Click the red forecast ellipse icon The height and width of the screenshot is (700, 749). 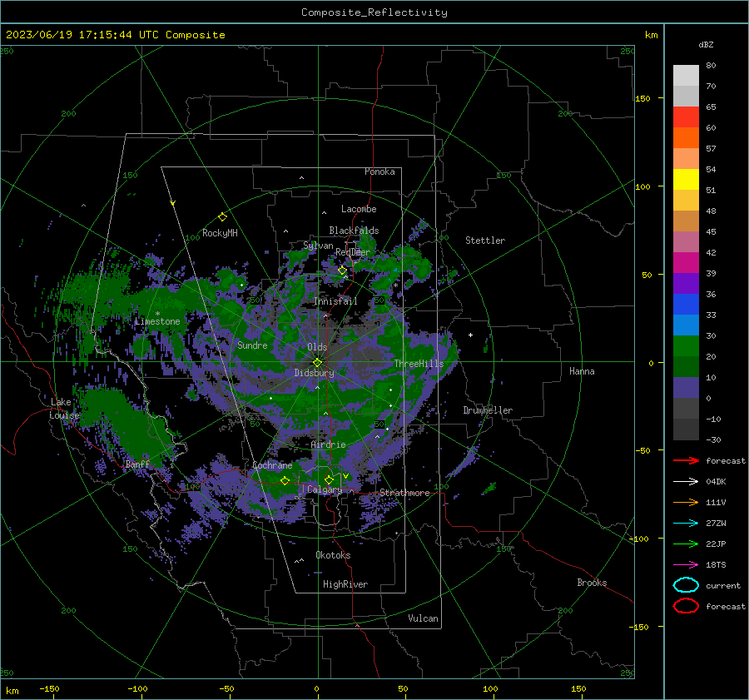(686, 606)
